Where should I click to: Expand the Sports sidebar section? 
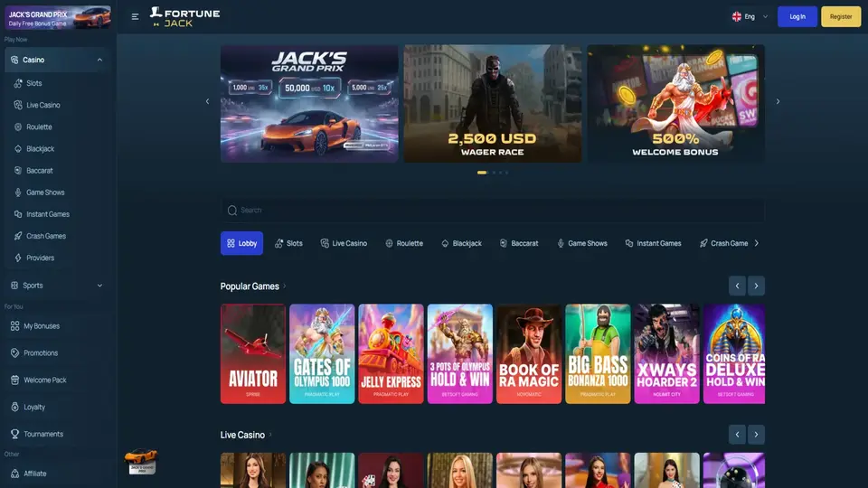pos(99,286)
